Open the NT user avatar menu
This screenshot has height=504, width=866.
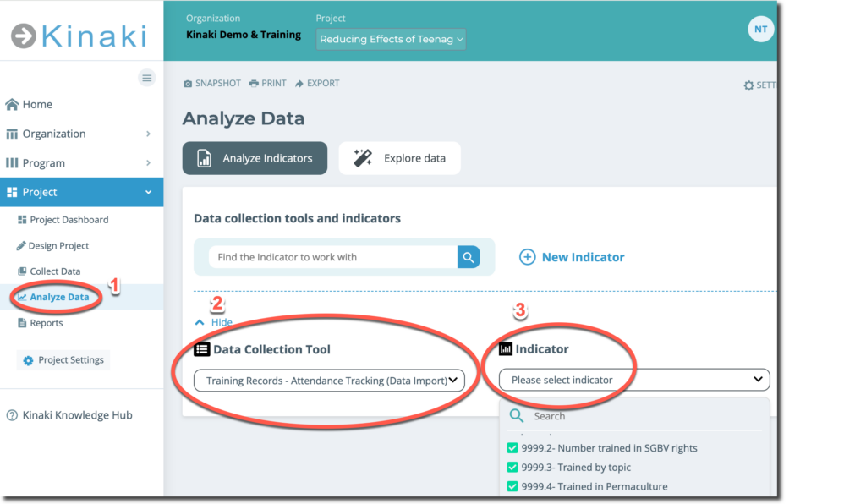tap(761, 30)
